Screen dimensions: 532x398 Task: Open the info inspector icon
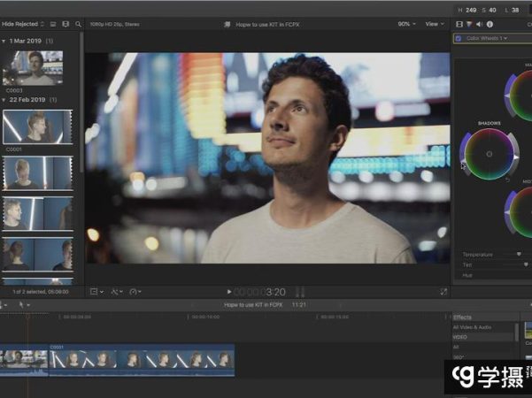490,24
